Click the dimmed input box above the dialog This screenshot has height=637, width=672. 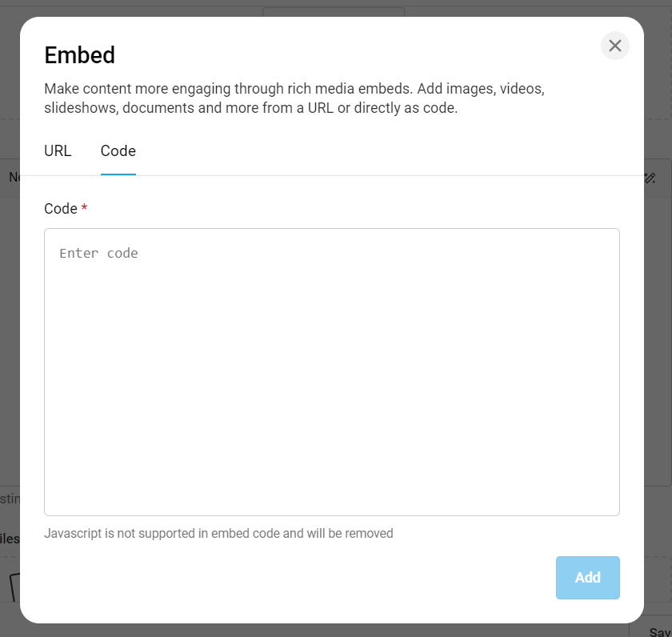pyautogui.click(x=334, y=12)
